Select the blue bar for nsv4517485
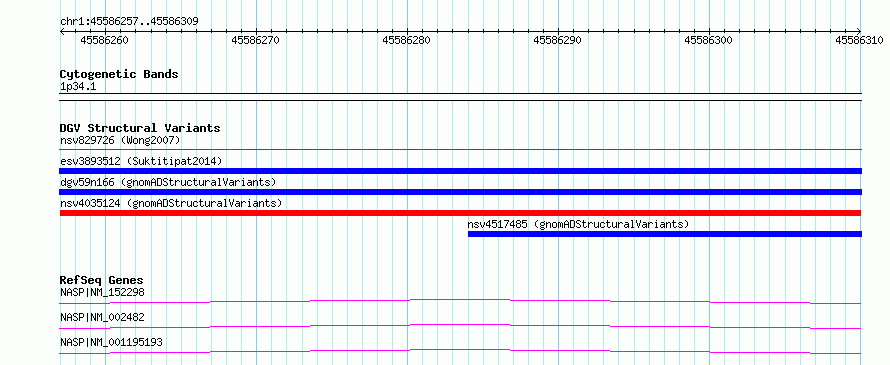This screenshot has width=890, height=365. (x=665, y=234)
